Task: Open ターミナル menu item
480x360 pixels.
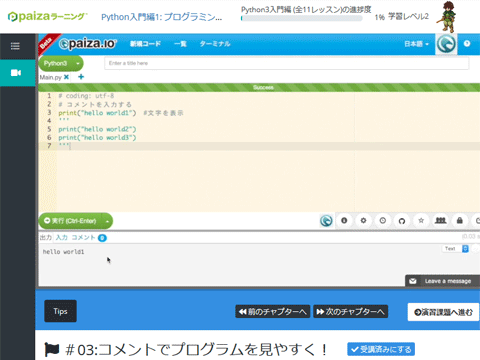Action: tap(215, 44)
